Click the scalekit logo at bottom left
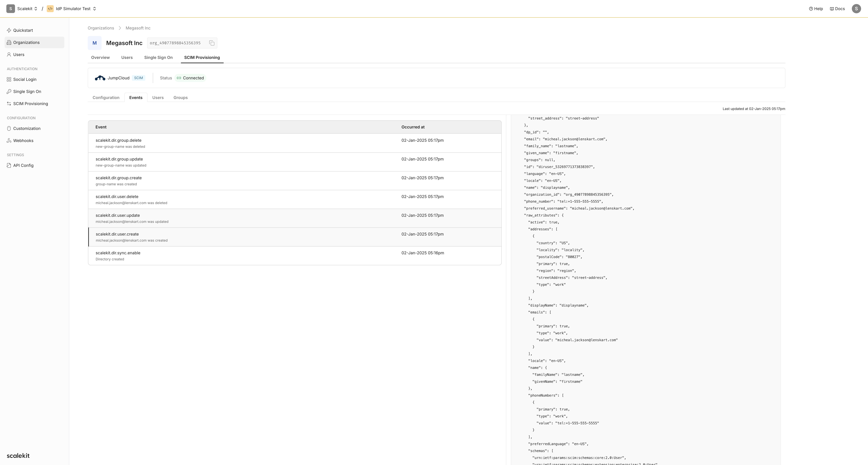Image resolution: width=868 pixels, height=465 pixels. point(18,456)
